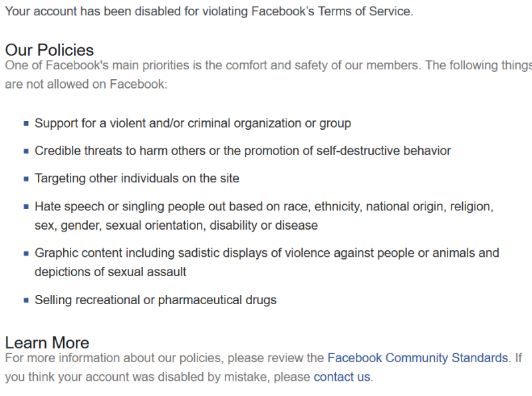This screenshot has width=532, height=396.
Task: Click the Our Policies heading
Action: point(49,50)
